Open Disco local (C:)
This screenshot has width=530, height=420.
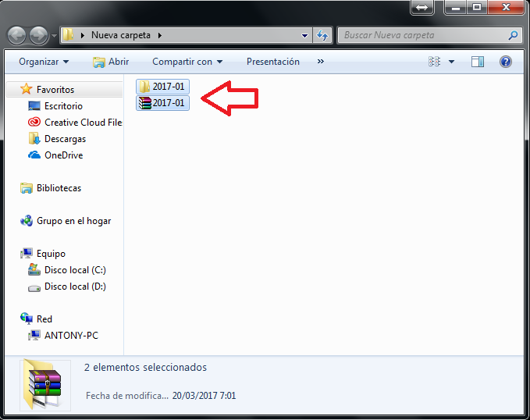coord(75,270)
